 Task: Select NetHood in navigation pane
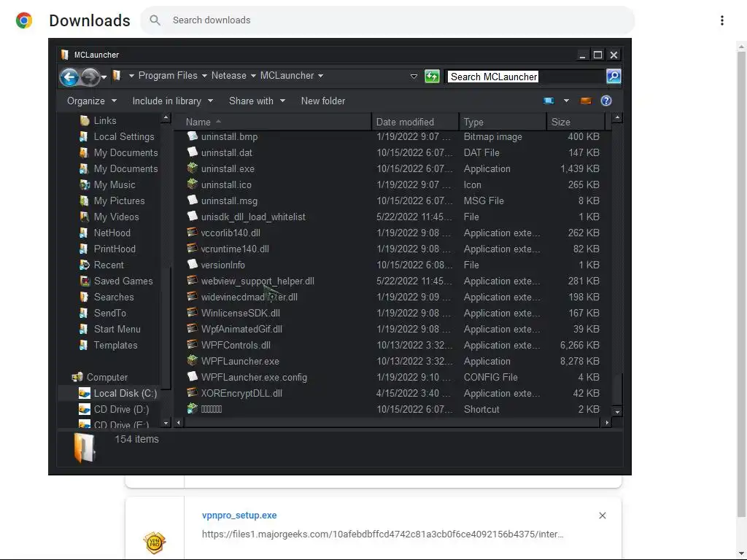pos(112,233)
